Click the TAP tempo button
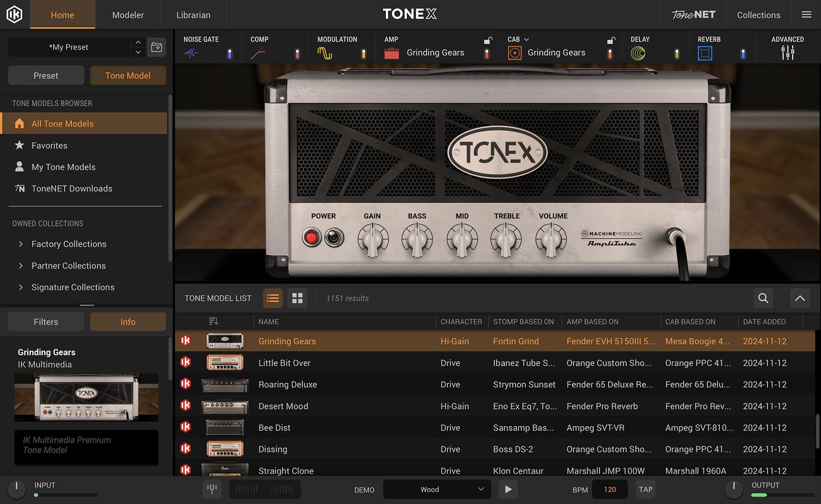The height and width of the screenshot is (504, 821). 646,489
